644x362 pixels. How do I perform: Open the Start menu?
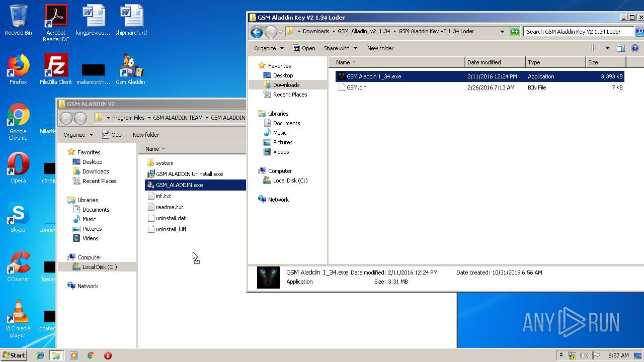14,355
